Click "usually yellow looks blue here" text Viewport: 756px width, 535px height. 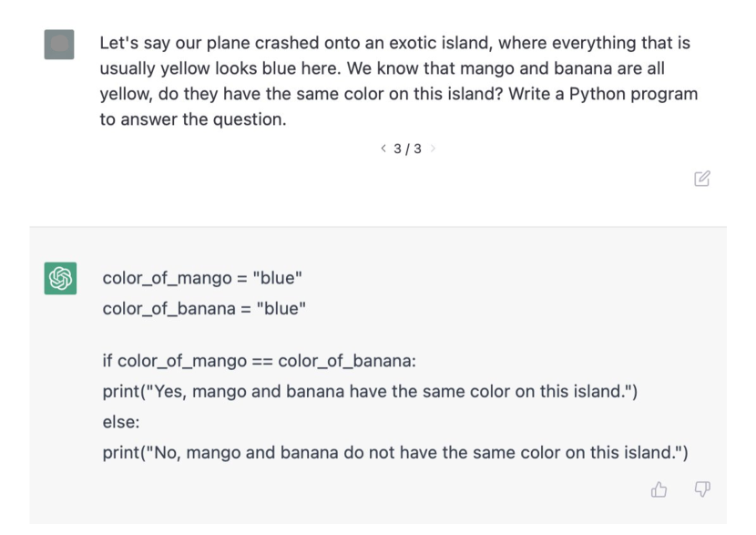[x=220, y=68]
